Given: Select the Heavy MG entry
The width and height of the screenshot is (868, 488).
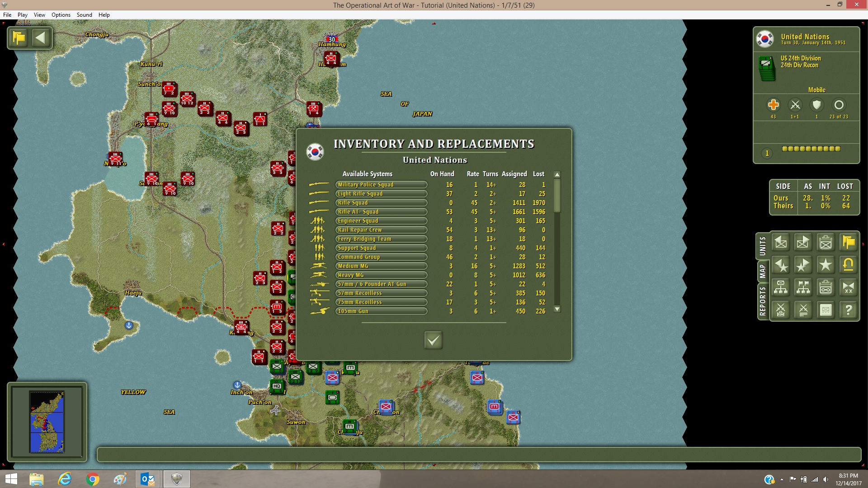Looking at the screenshot, I should click(x=381, y=275).
